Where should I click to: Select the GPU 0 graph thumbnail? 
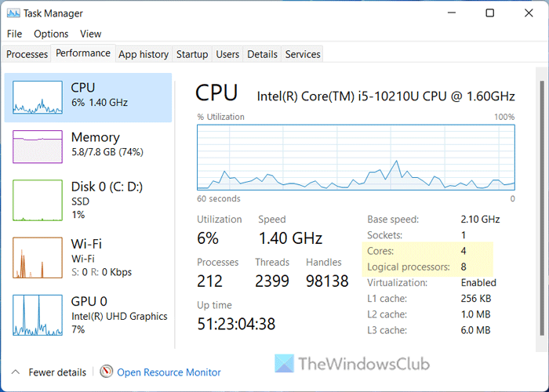pos(36,314)
